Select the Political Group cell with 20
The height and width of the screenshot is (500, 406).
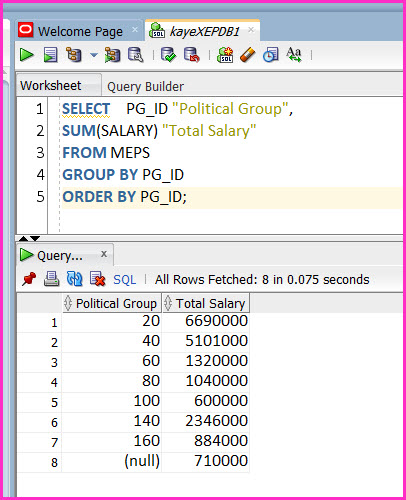tap(112, 321)
